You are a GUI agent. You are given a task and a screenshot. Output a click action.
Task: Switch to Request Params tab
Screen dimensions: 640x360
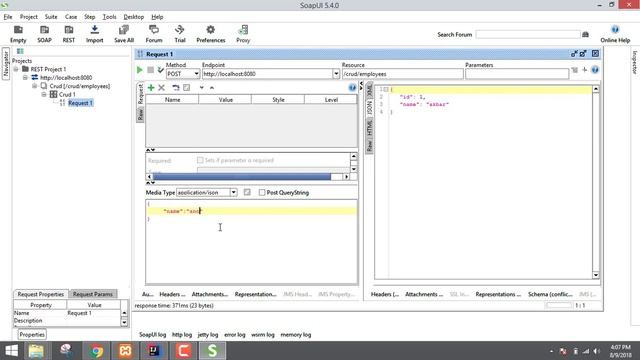[93, 294]
